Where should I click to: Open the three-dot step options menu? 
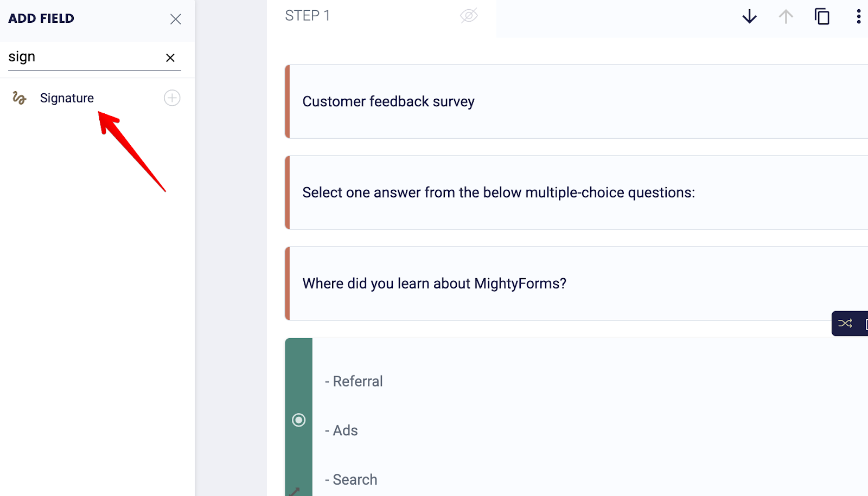coord(859,17)
